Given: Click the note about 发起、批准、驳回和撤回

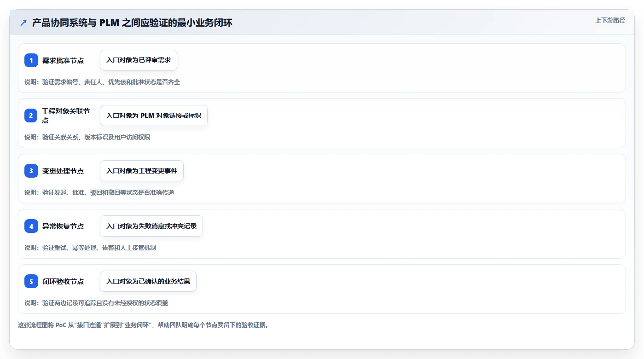Looking at the screenshot, I should (99, 192).
